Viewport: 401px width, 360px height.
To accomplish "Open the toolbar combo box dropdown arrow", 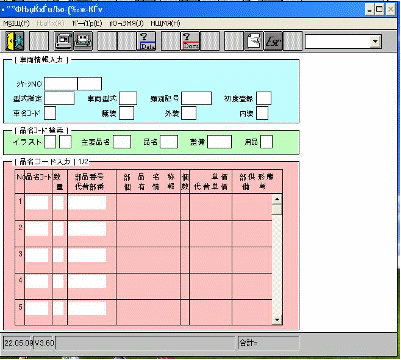I will 376,42.
